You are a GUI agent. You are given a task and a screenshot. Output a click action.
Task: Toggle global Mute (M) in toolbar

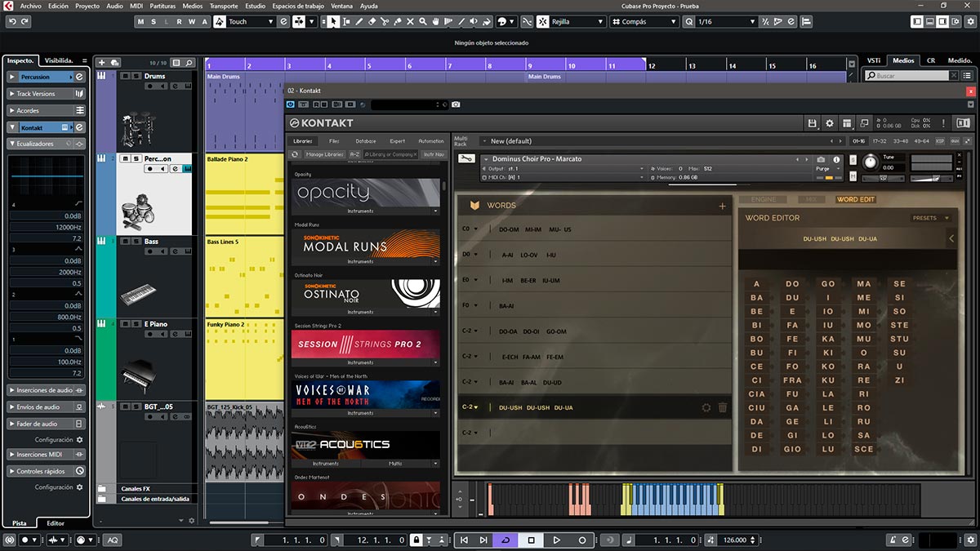[140, 21]
